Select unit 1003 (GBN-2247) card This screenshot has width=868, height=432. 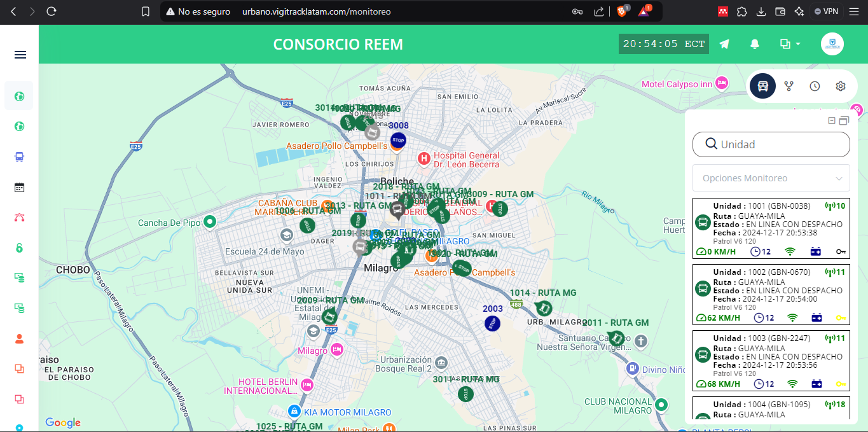coord(771,361)
